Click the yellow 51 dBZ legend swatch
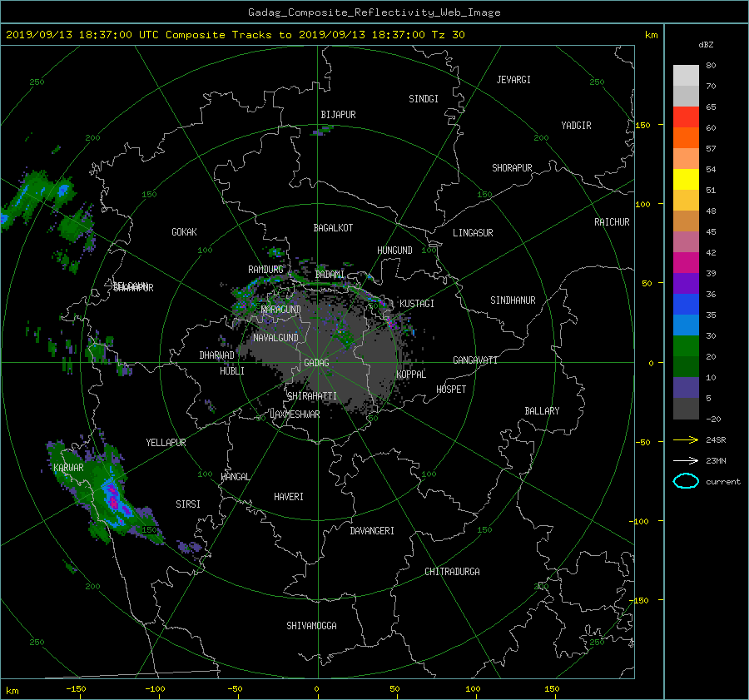The image size is (749, 700). (x=686, y=179)
